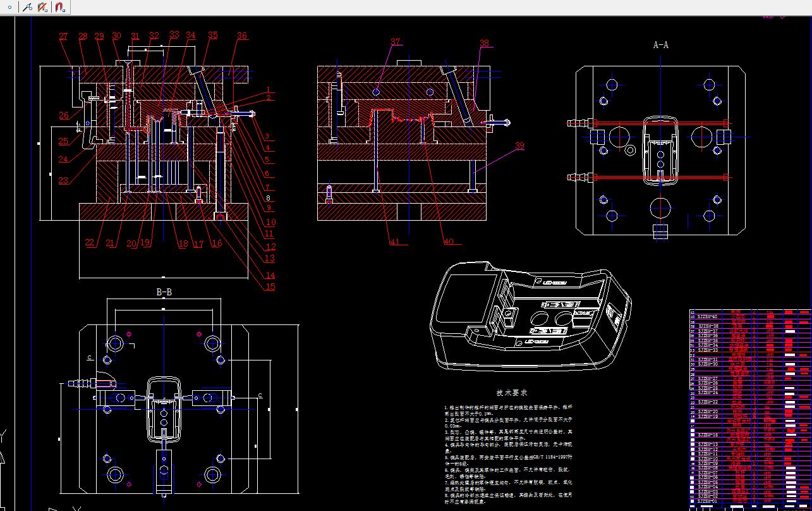Viewport: 812px width, 511px height.
Task: Select SJZSM-30 cell in parts table
Action: pos(708,364)
